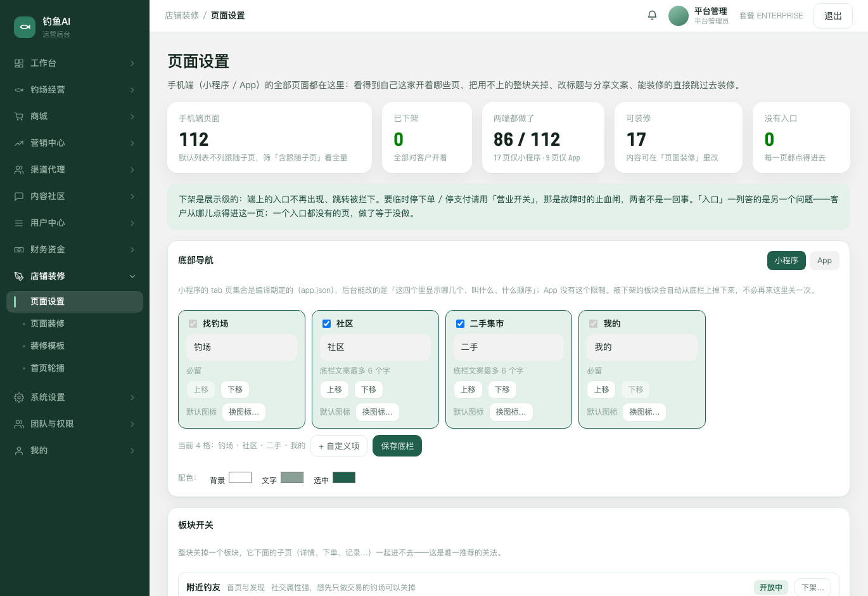Expand the 商城 menu chevron
The image size is (868, 596).
tap(132, 117)
